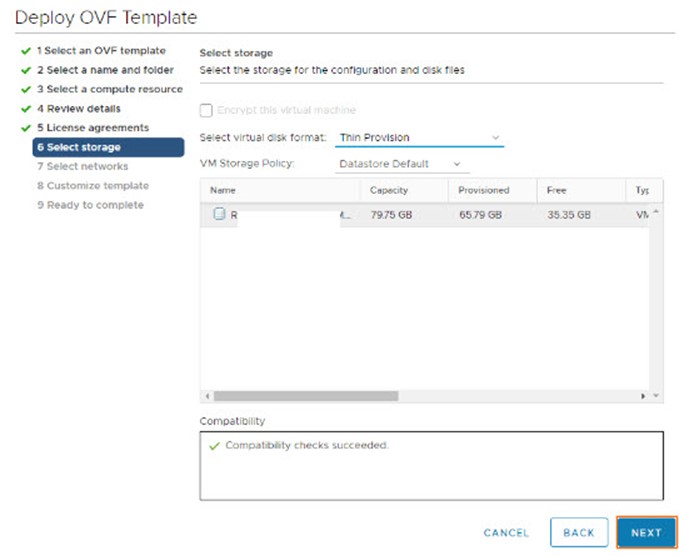The image size is (679, 556).
Task: Click the 'Compatibility checks succeeded' message
Action: pyautogui.click(x=307, y=445)
